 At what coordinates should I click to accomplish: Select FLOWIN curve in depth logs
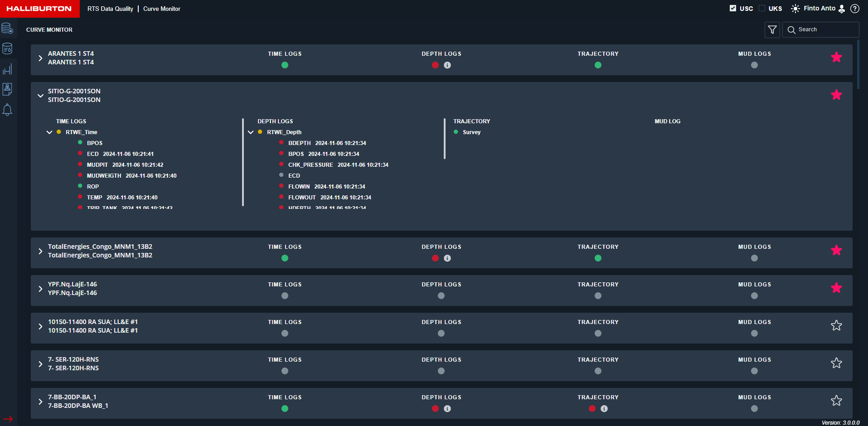(x=299, y=187)
